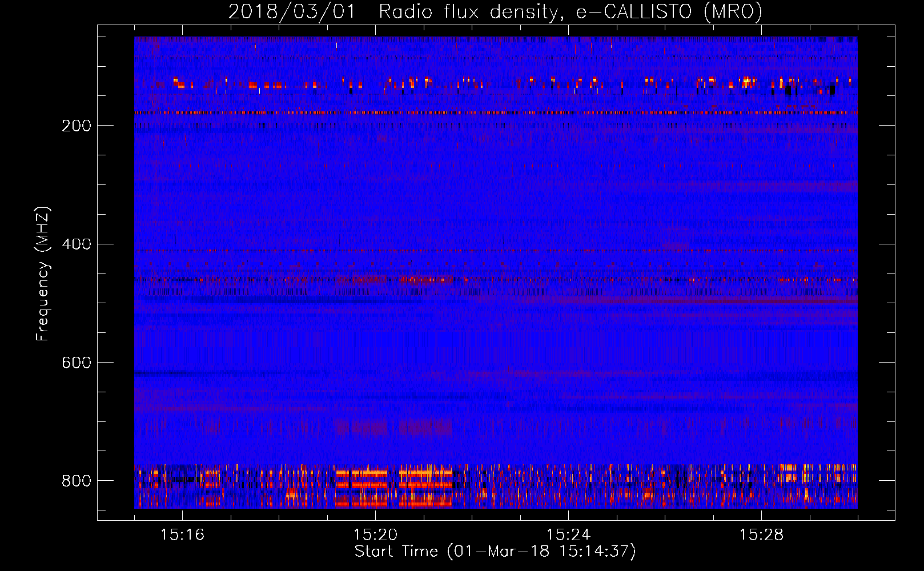Click the 400 frequency tick label
Image resolution: width=924 pixels, height=571 pixels.
[x=77, y=244]
